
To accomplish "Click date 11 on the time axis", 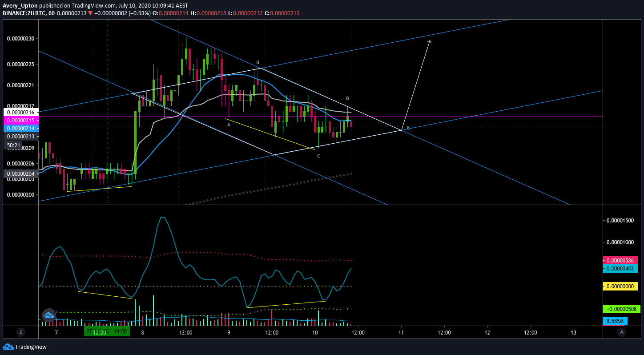I will (401, 332).
